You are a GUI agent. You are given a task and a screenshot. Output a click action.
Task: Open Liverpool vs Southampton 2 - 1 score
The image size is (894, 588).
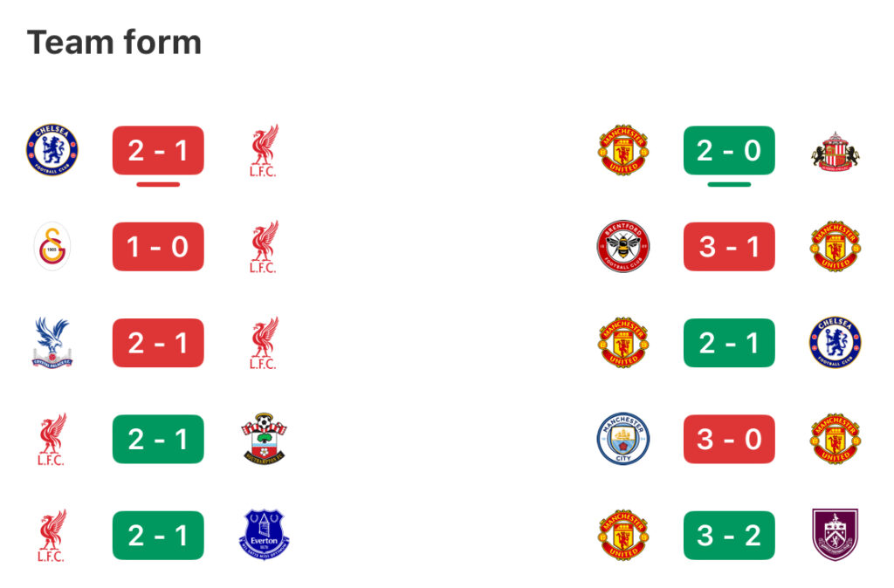click(x=158, y=439)
